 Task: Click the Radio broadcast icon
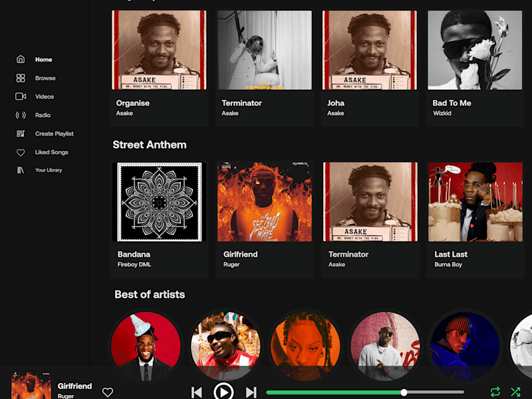click(x=21, y=115)
